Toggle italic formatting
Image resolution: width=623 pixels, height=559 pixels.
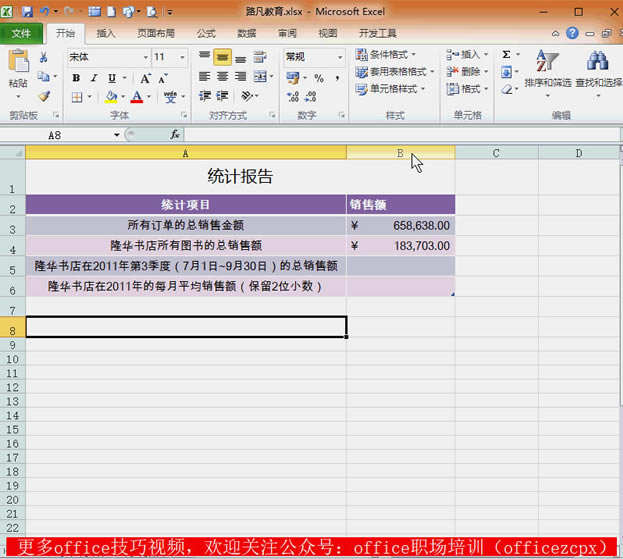93,78
